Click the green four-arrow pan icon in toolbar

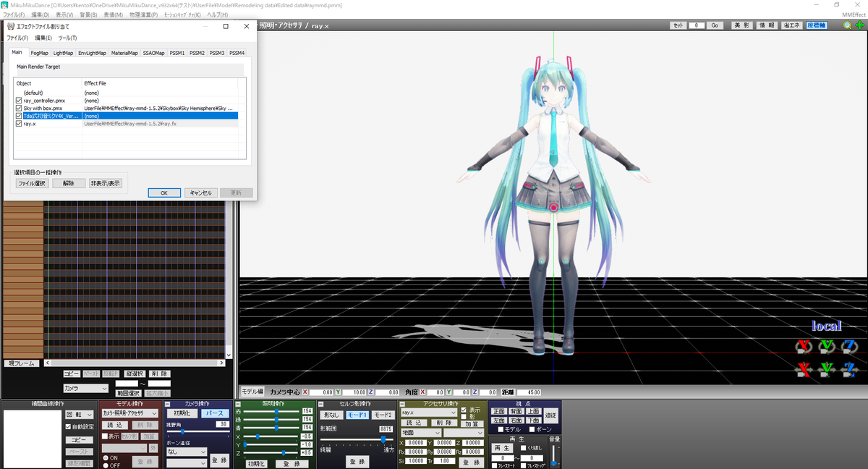pyautogui.click(x=860, y=25)
